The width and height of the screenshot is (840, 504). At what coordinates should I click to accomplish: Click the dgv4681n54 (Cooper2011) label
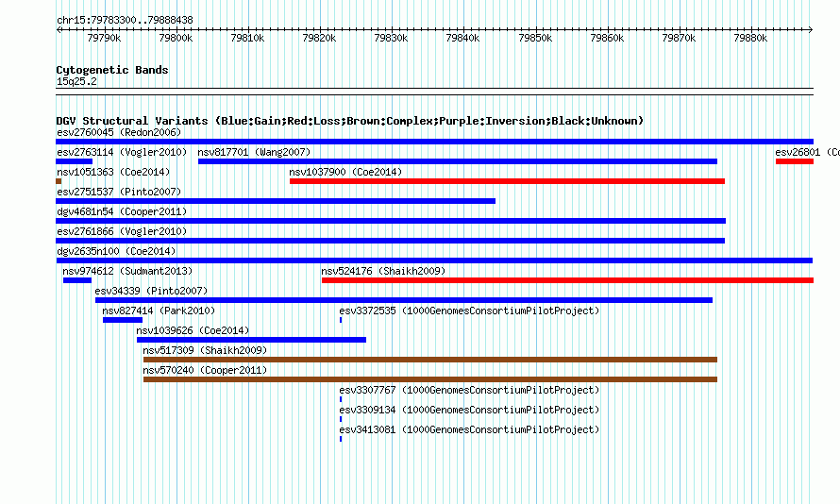coord(122,211)
